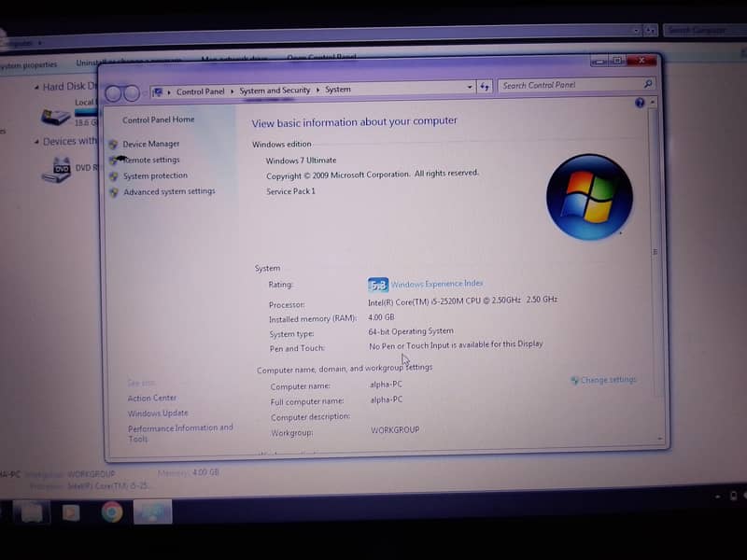Image resolution: width=747 pixels, height=560 pixels.
Task: Expand arrow after Control Panel breadcrumb
Action: [x=232, y=91]
